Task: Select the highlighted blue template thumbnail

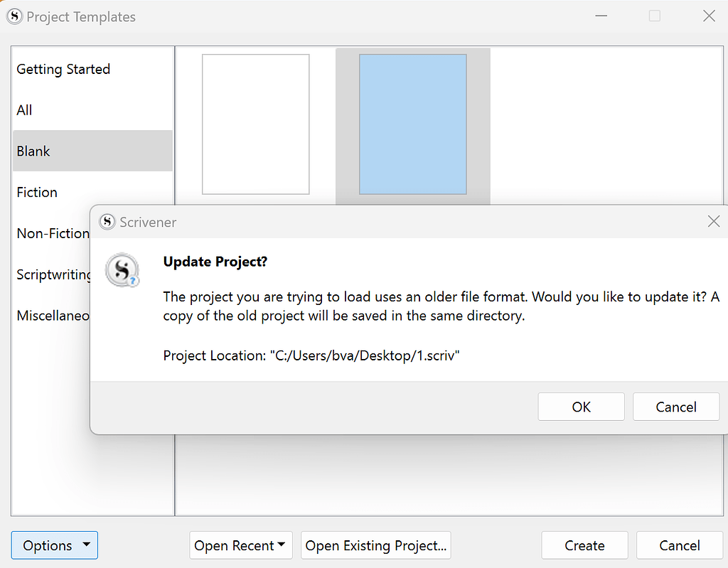Action: 412,124
